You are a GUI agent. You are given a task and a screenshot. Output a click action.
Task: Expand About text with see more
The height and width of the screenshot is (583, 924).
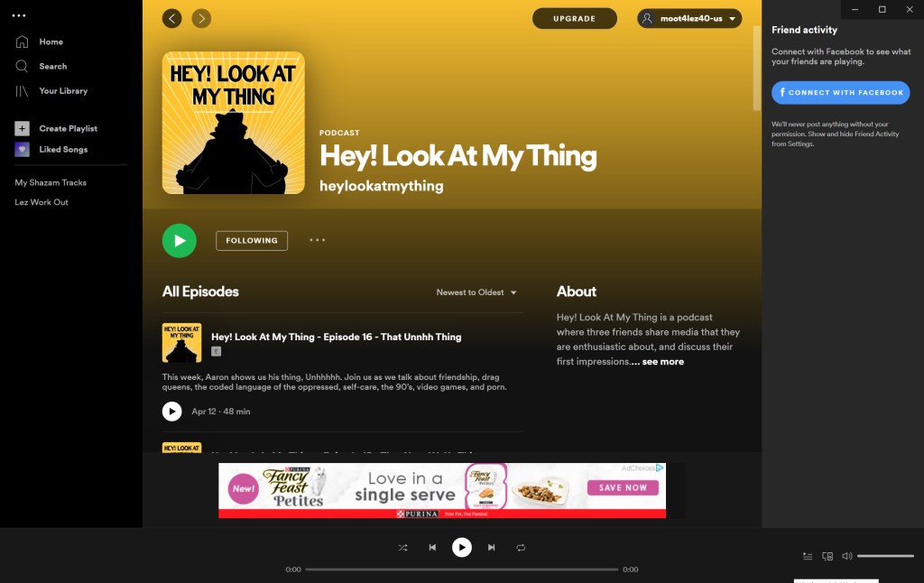click(663, 361)
